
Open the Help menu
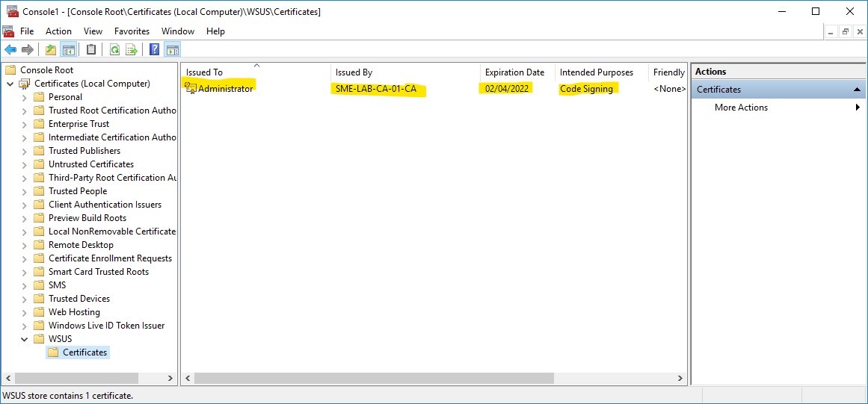click(x=215, y=31)
